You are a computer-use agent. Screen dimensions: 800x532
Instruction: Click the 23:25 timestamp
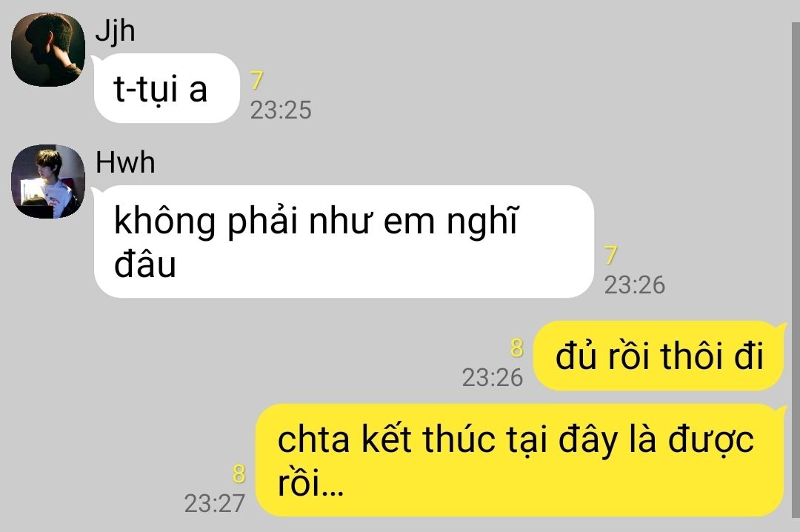click(281, 110)
